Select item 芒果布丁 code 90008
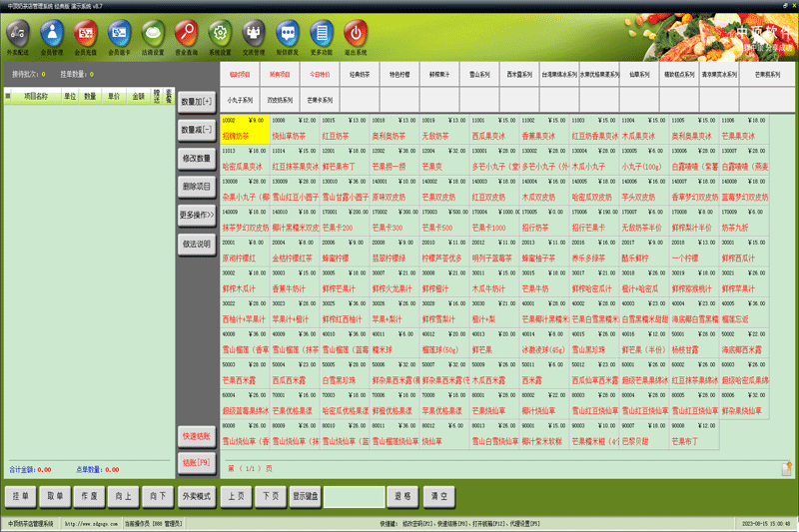Image resolution: width=799 pixels, height=532 pixels. [694, 435]
